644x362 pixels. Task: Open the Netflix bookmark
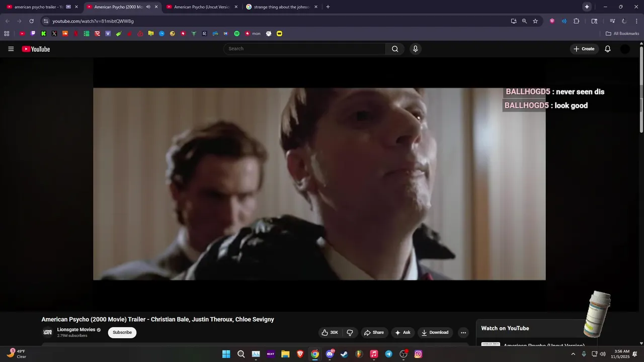76,34
